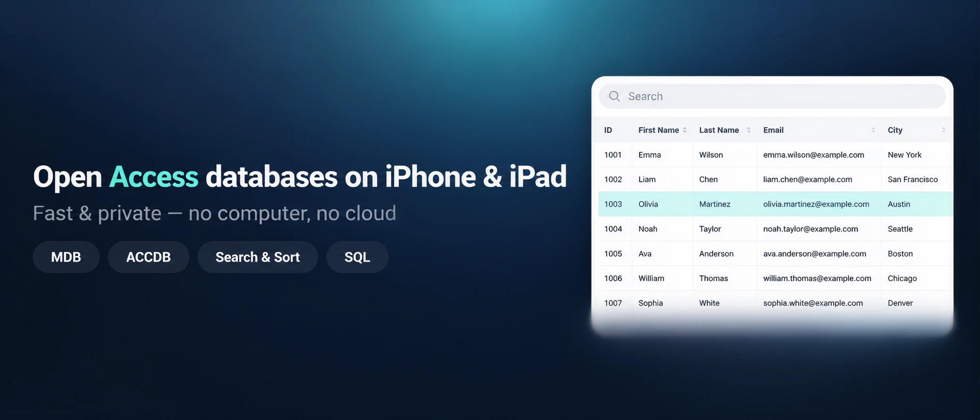Click william.thomas@example.com email cell
This screenshot has width=980, height=420.
click(817, 279)
